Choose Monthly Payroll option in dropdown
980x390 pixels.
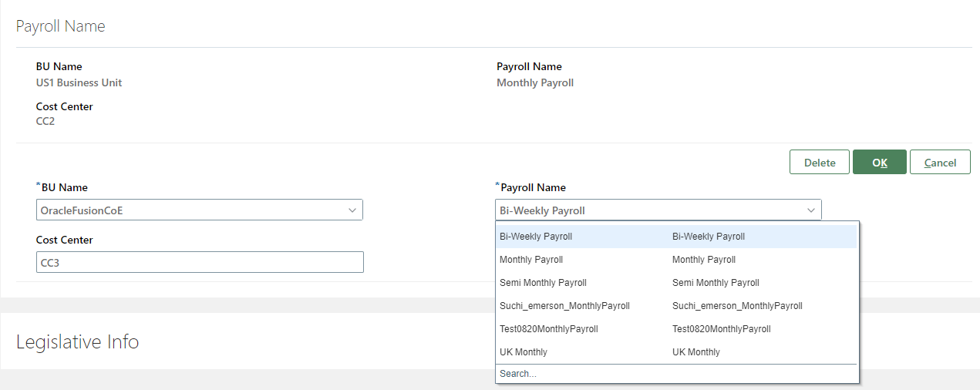click(x=531, y=260)
